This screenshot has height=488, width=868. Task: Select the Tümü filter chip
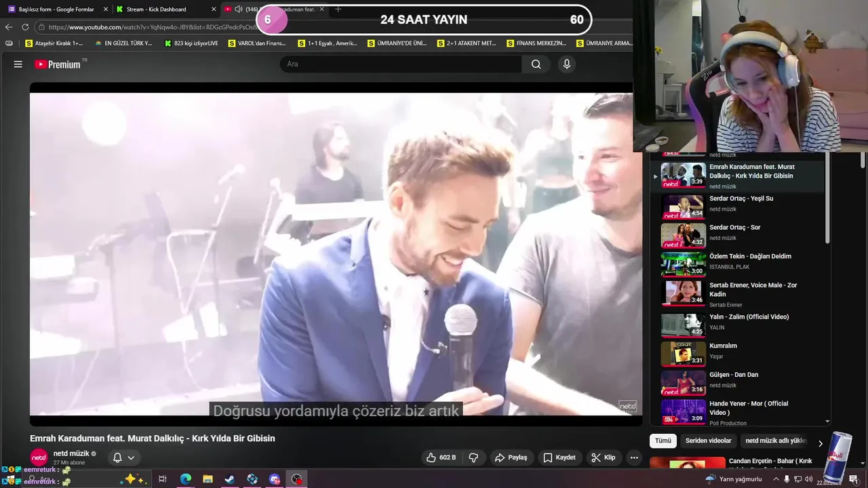pos(663,441)
